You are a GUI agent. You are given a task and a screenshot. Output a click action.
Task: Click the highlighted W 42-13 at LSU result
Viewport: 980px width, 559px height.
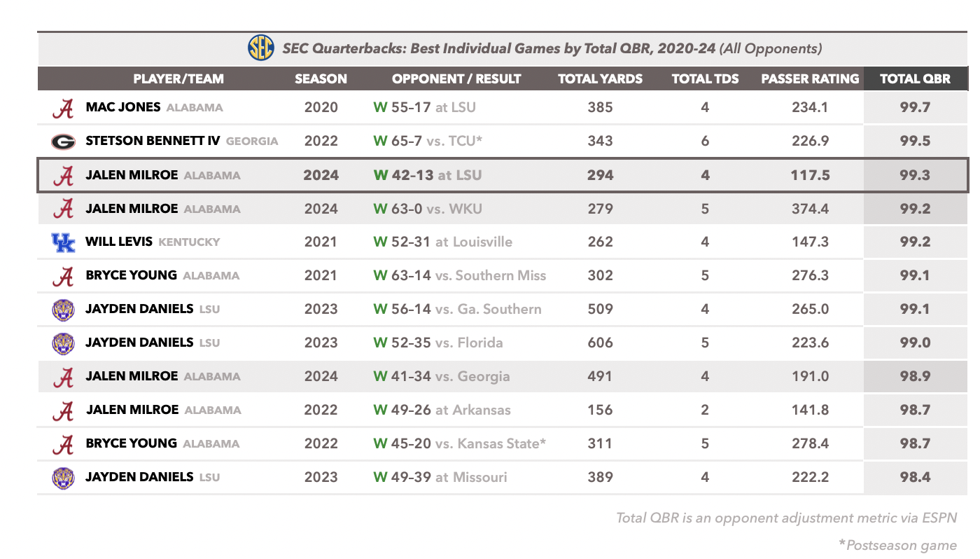(x=428, y=175)
